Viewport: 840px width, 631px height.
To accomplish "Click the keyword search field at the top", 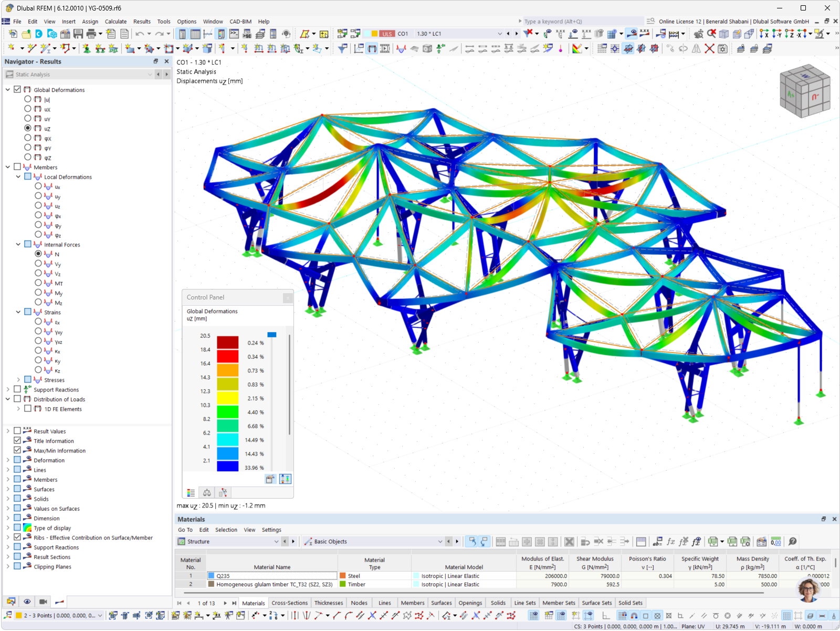I will click(x=577, y=21).
